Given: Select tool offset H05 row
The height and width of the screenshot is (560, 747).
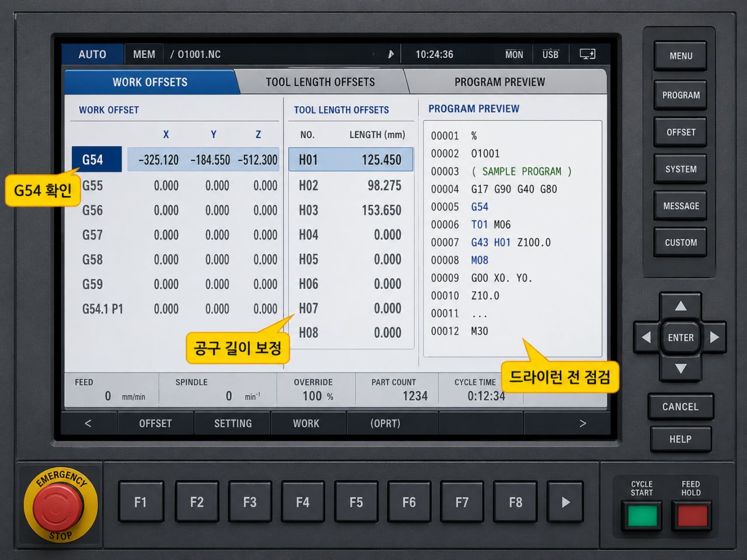Looking at the screenshot, I should [x=351, y=260].
